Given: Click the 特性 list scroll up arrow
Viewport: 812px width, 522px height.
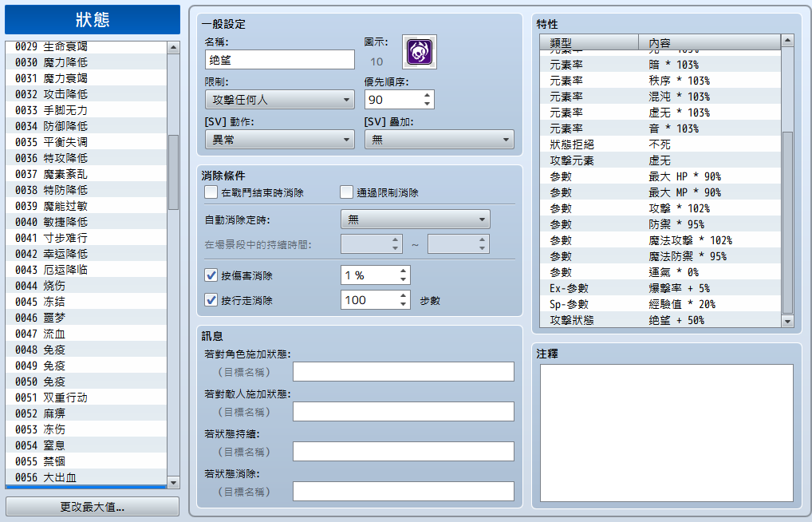Looking at the screenshot, I should pyautogui.click(x=787, y=41).
